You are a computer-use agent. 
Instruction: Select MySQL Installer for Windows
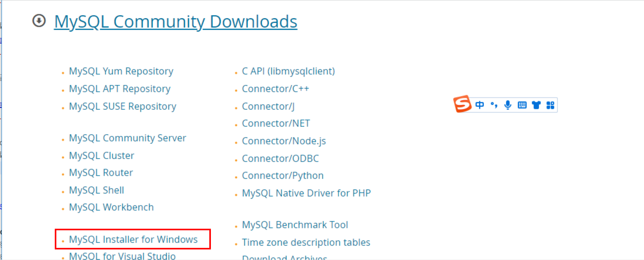click(x=133, y=239)
